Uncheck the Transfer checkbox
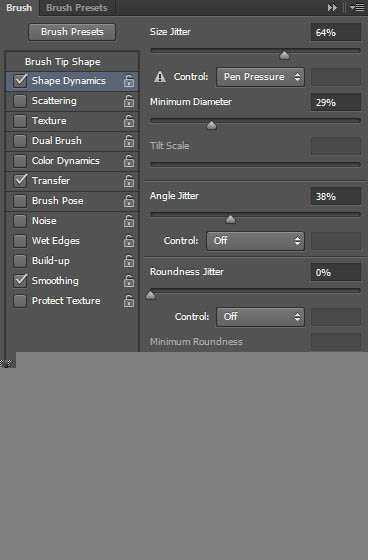The height and width of the screenshot is (560, 368). 20,181
